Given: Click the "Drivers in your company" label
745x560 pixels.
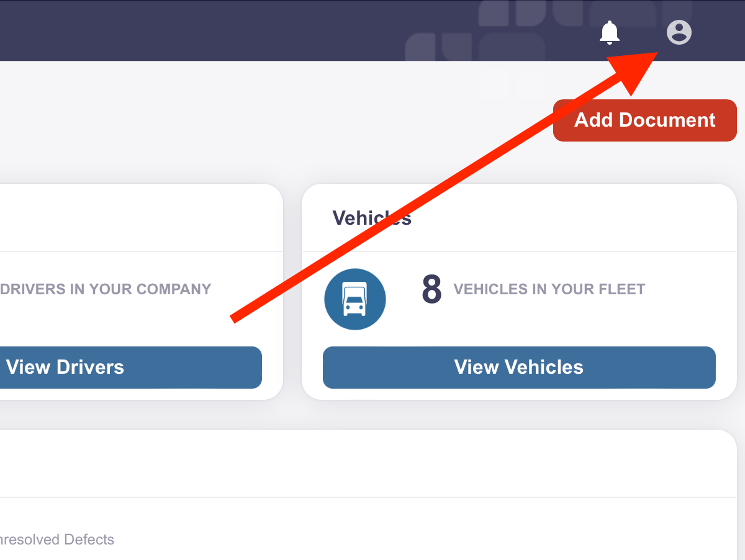Looking at the screenshot, I should tap(106, 289).
